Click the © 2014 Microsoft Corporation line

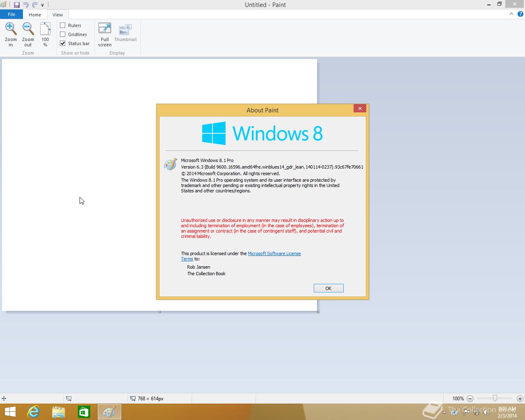(231, 173)
